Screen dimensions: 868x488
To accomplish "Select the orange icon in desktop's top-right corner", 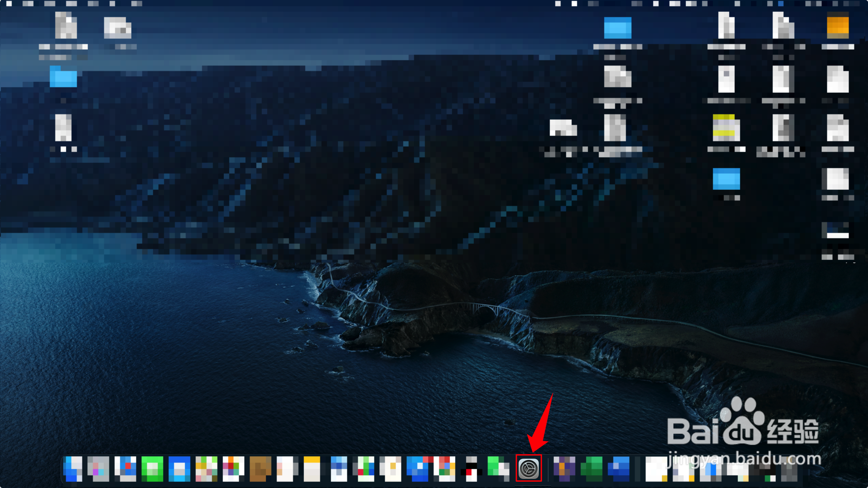I will point(837,26).
